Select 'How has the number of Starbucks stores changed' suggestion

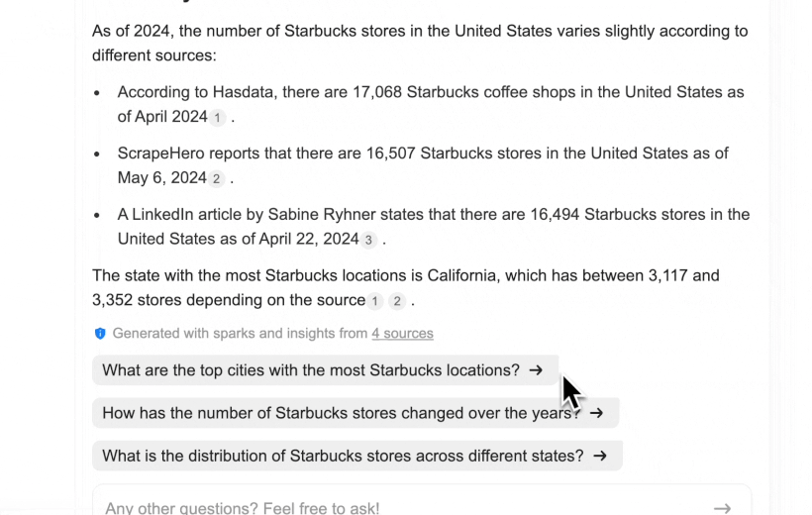click(x=341, y=413)
